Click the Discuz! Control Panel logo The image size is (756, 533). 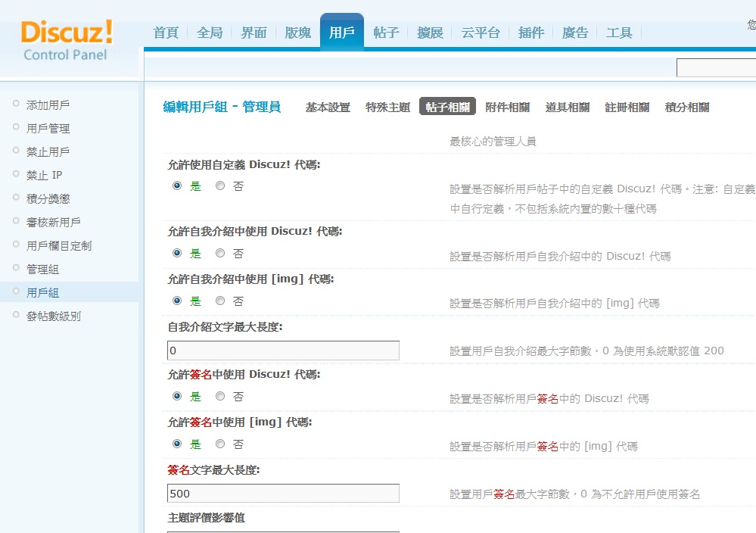point(67,40)
